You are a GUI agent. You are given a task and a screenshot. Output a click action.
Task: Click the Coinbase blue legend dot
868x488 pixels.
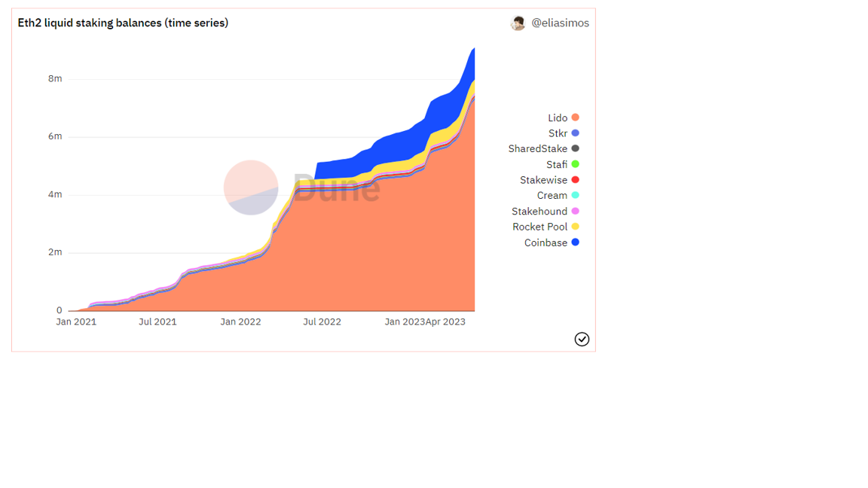[x=575, y=242]
